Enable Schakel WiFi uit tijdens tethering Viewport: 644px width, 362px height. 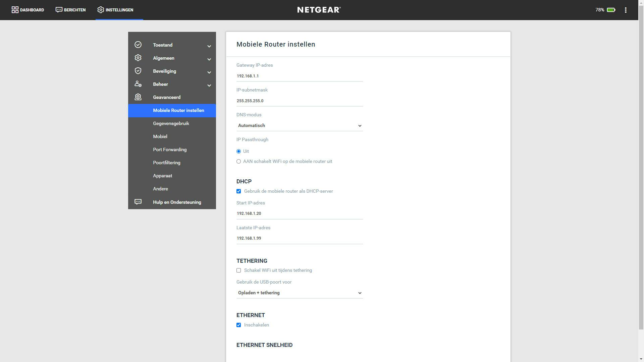pos(238,270)
